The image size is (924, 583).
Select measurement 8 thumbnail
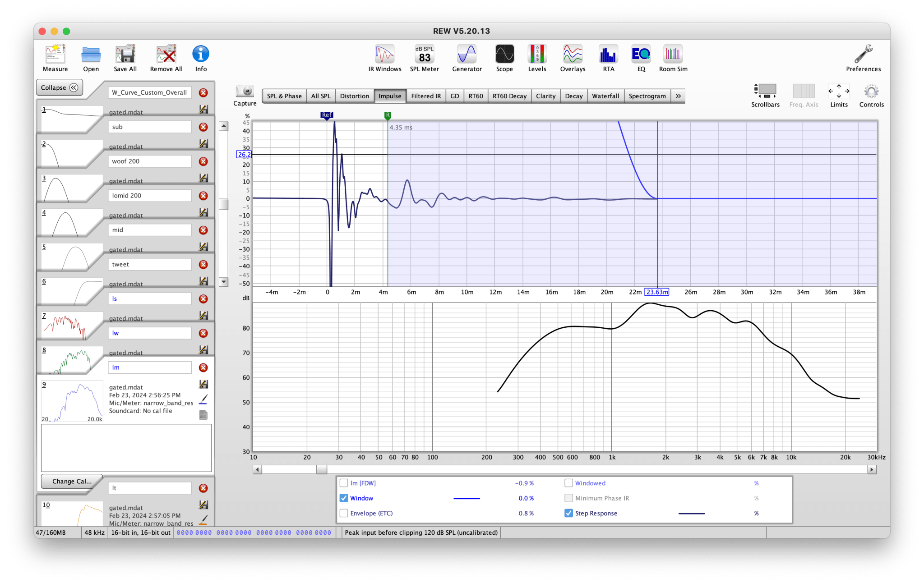click(71, 360)
